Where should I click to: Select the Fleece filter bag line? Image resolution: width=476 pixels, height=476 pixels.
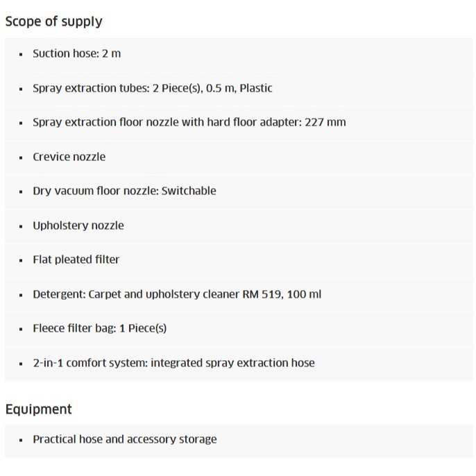(x=99, y=328)
